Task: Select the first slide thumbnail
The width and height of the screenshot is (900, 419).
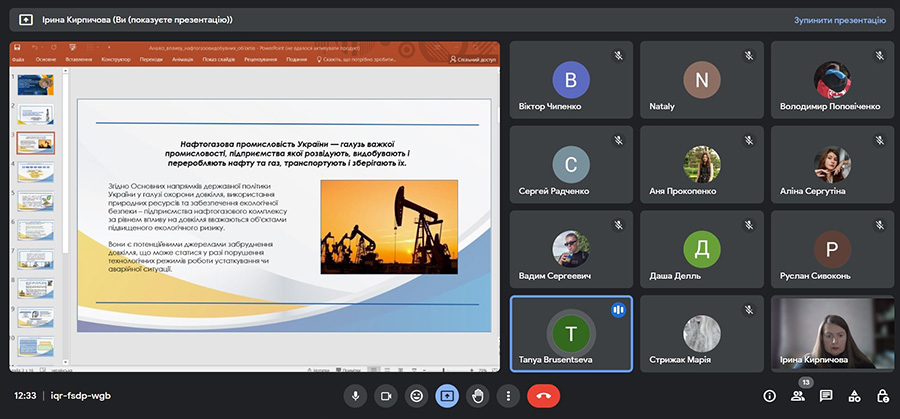Action: point(37,87)
